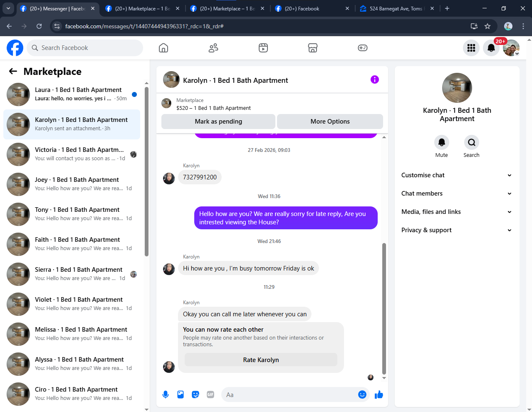Send a thumbs-up like
Screen dimensions: 532x412
[x=379, y=395]
